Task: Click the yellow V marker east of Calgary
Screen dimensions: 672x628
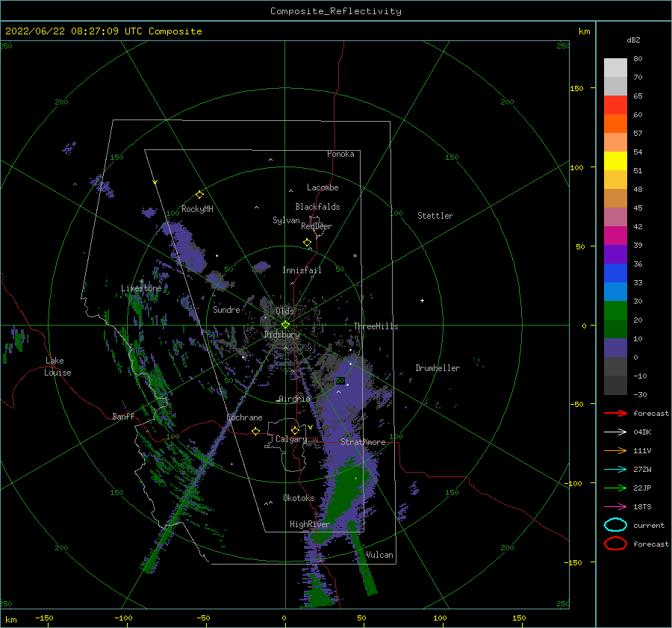Action: (x=310, y=427)
